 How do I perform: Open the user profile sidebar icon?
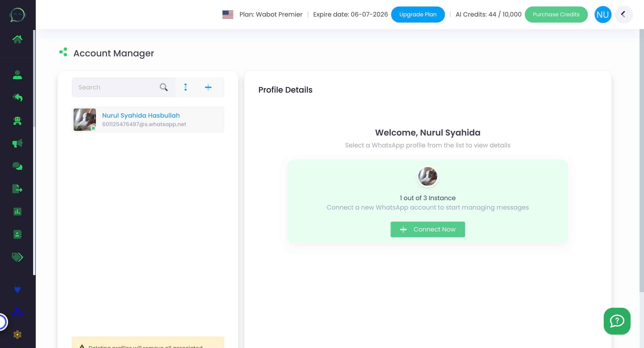point(17,75)
